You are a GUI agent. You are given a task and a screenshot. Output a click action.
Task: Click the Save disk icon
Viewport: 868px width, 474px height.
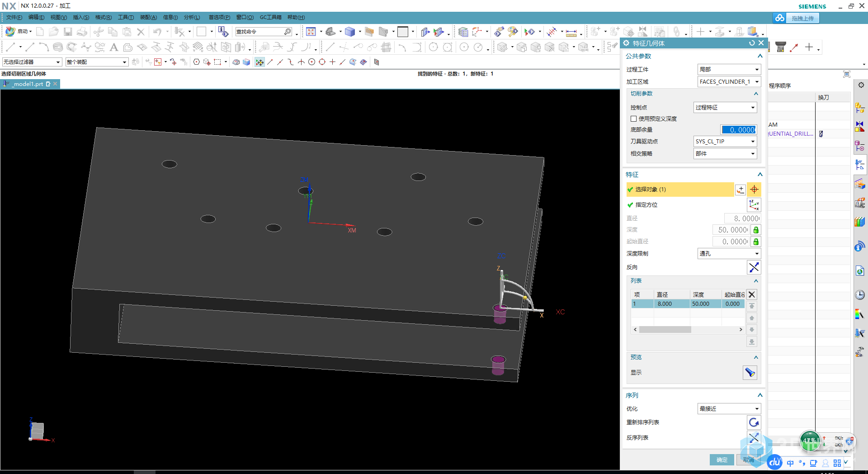point(68,32)
